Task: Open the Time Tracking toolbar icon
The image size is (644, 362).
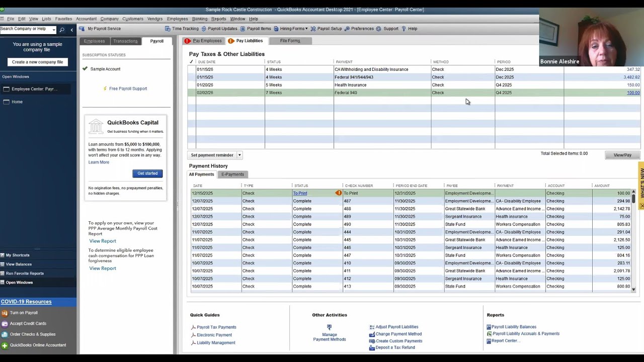Action: coord(168,29)
